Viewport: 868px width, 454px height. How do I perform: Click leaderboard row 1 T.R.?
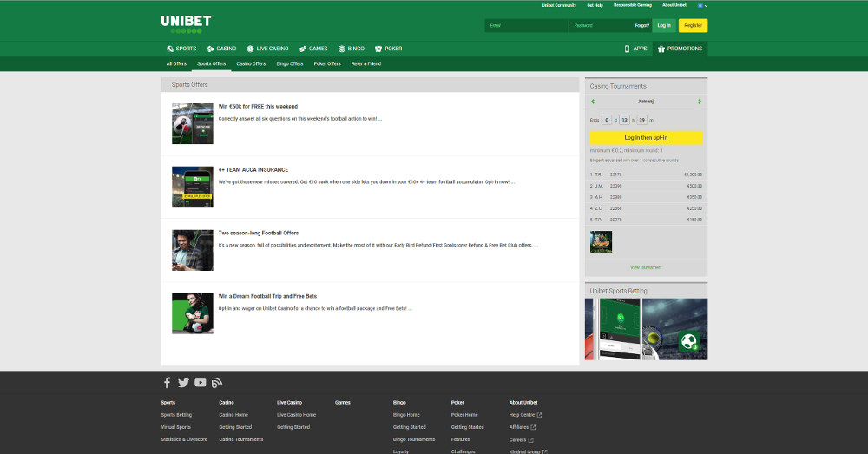click(646, 174)
